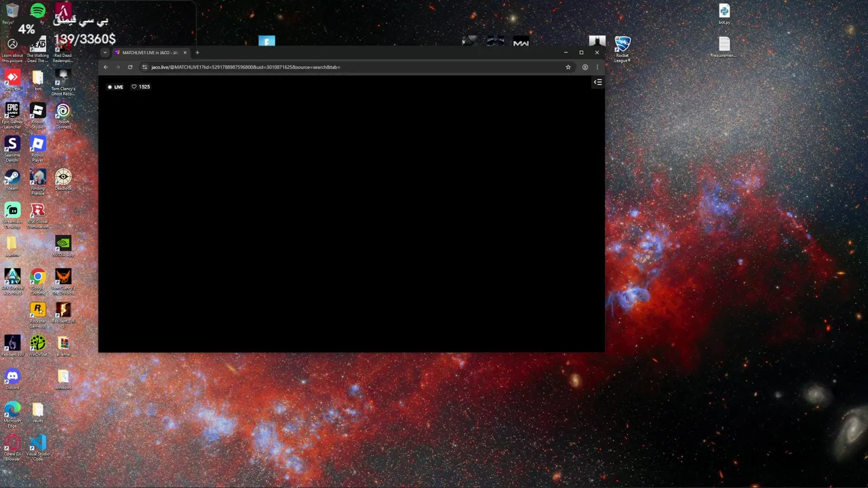Image resolution: width=868 pixels, height=488 pixels.
Task: Open Chrome's three-dot menu
Action: (597, 67)
